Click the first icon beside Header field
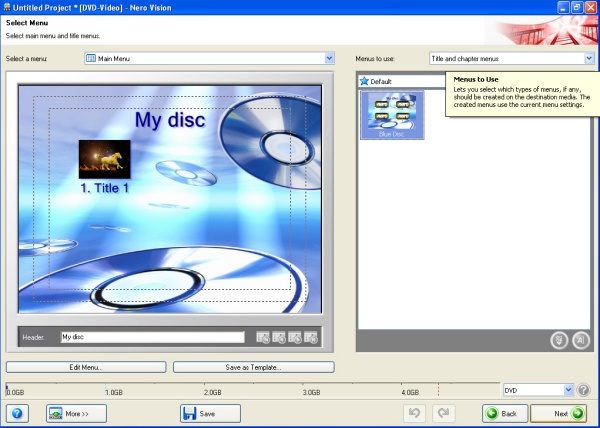 [263, 337]
